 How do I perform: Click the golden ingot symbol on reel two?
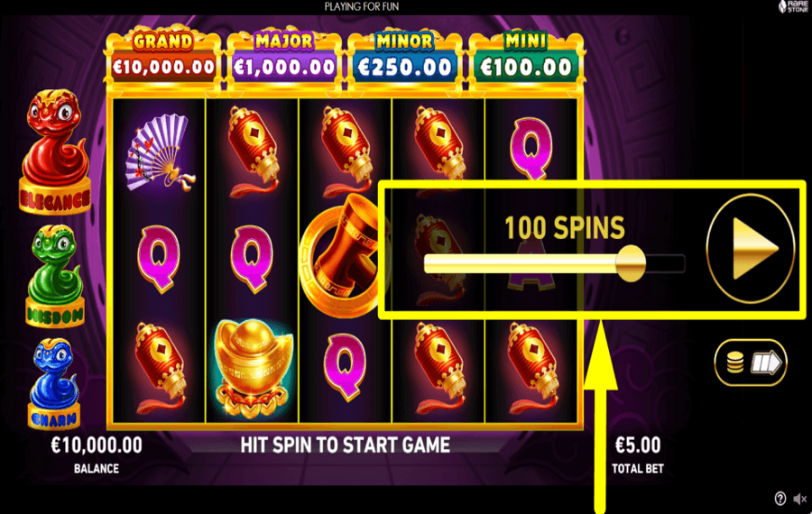click(x=254, y=368)
